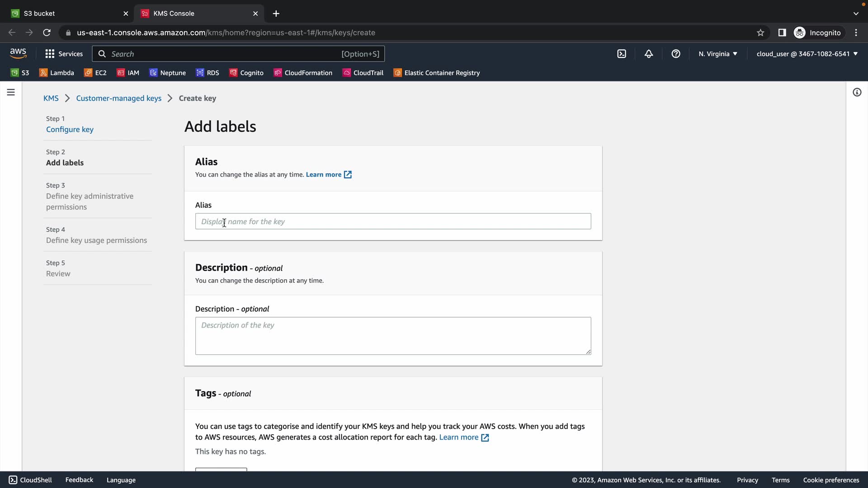Focus the Description of the key textarea
Screen dimensions: 868x488
tap(393, 335)
